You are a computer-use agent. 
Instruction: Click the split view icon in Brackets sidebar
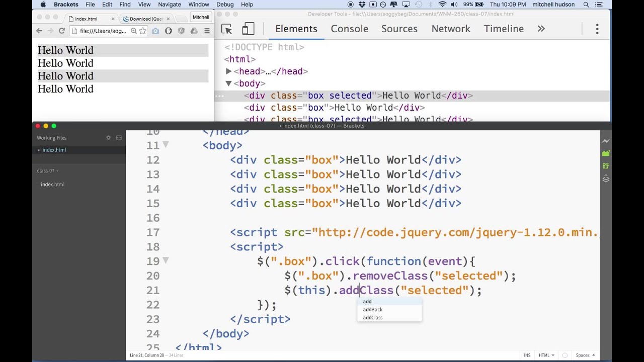point(119,138)
